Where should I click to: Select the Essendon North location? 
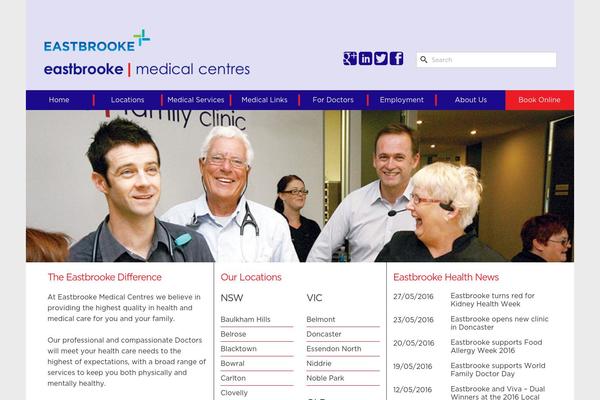[x=334, y=349]
